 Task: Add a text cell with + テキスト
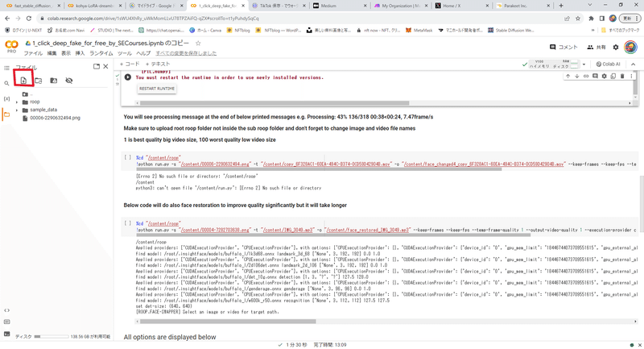[158, 64]
